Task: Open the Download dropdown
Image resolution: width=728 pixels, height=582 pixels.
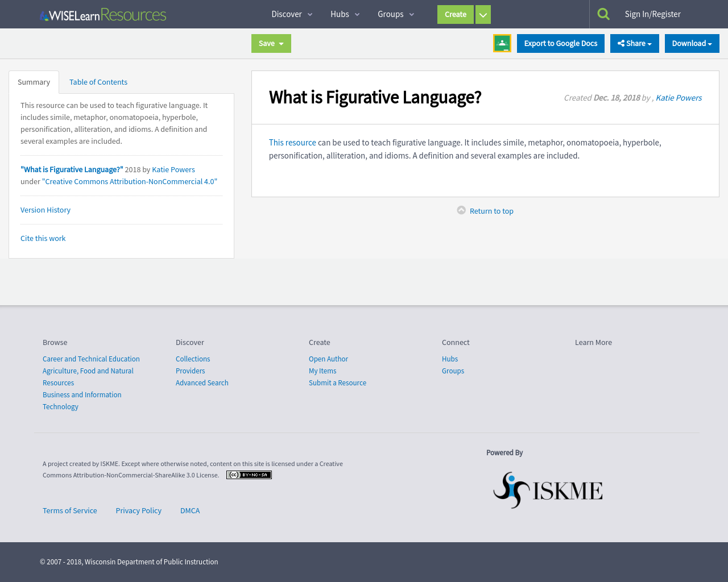Action: coord(692,43)
